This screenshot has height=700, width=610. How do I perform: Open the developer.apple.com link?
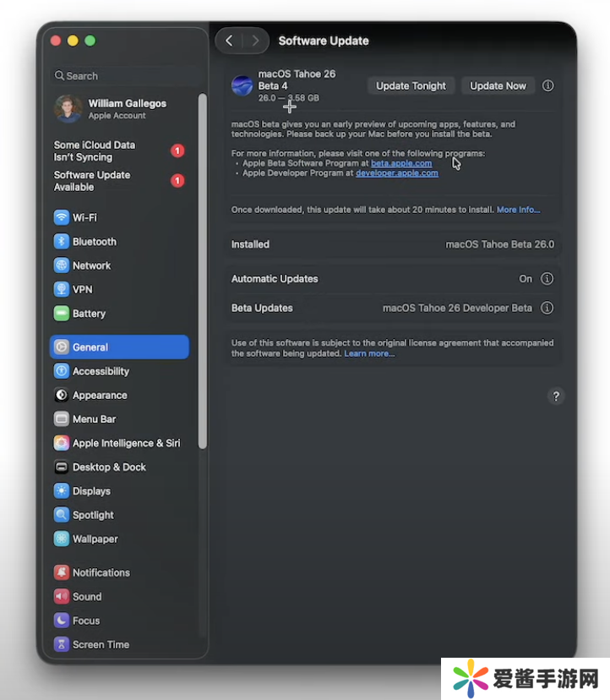point(396,173)
